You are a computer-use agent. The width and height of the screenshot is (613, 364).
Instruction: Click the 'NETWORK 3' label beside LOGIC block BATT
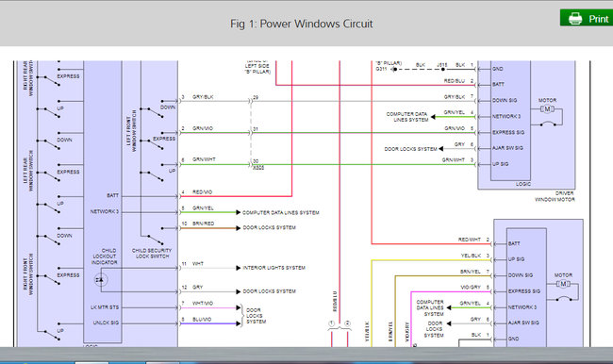point(105,211)
